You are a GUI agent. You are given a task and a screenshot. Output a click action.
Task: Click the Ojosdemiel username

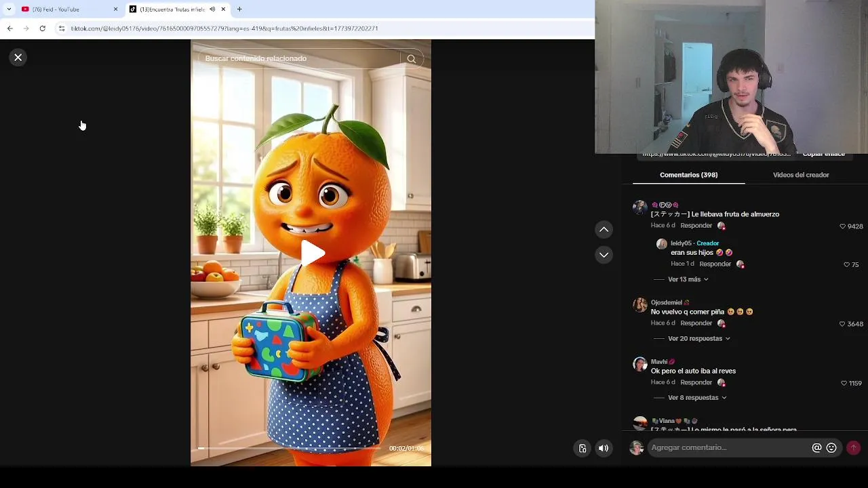[667, 302]
